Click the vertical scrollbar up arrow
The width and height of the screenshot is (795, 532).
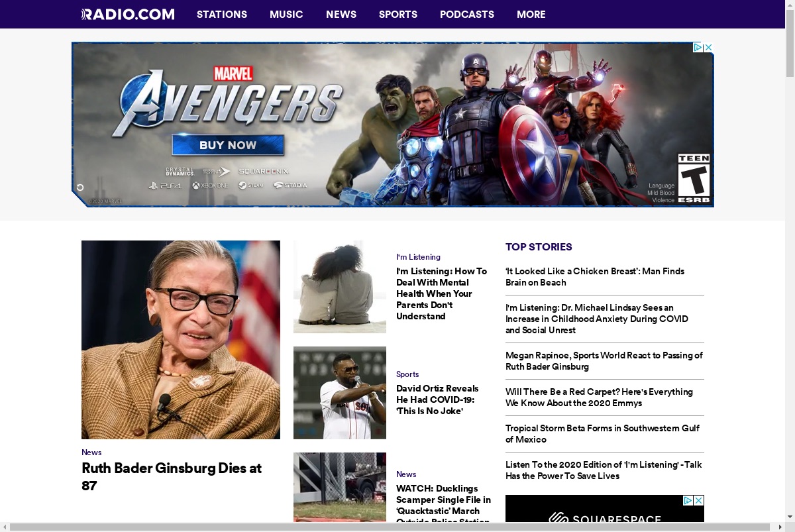(x=790, y=5)
